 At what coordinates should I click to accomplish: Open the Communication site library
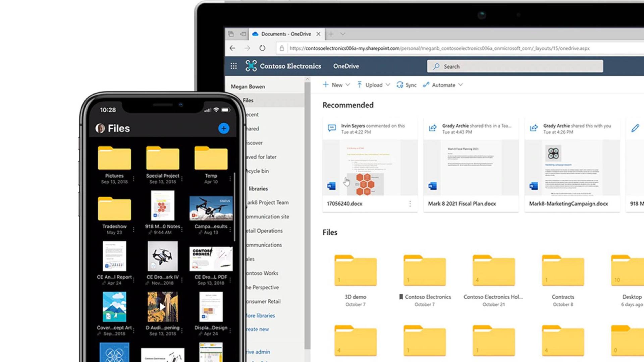[x=267, y=217]
